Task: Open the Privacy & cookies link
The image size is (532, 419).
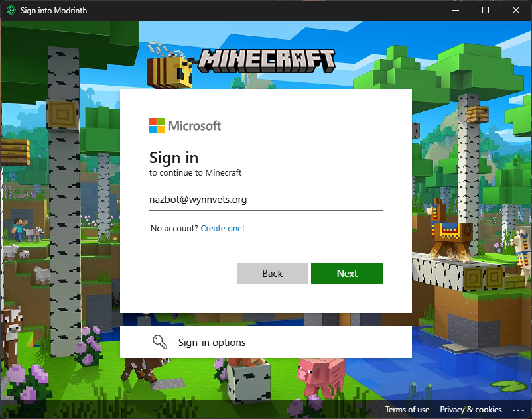Action: pos(470,410)
